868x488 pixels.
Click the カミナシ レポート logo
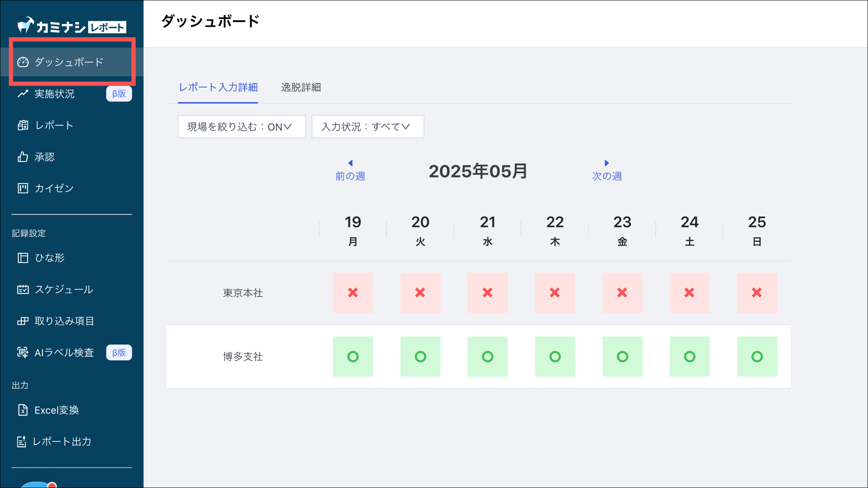point(72,26)
